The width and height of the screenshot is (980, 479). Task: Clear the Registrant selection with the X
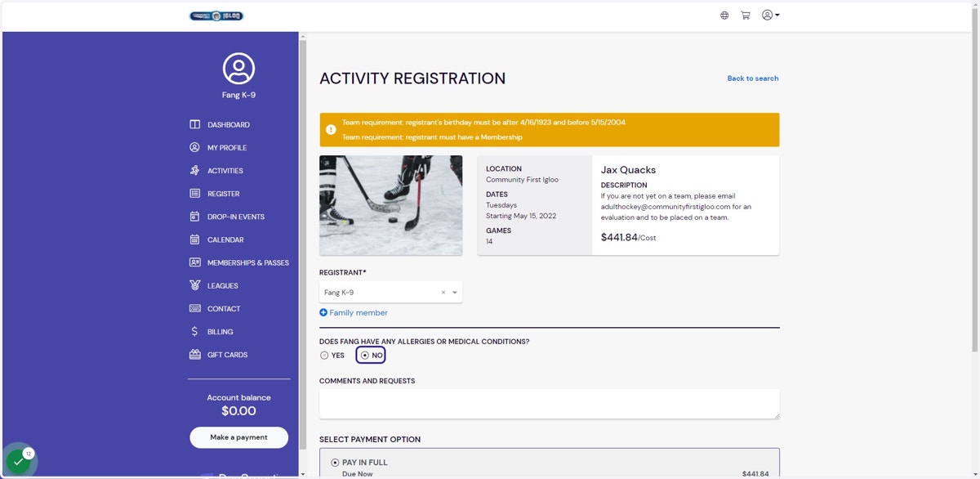(x=443, y=293)
